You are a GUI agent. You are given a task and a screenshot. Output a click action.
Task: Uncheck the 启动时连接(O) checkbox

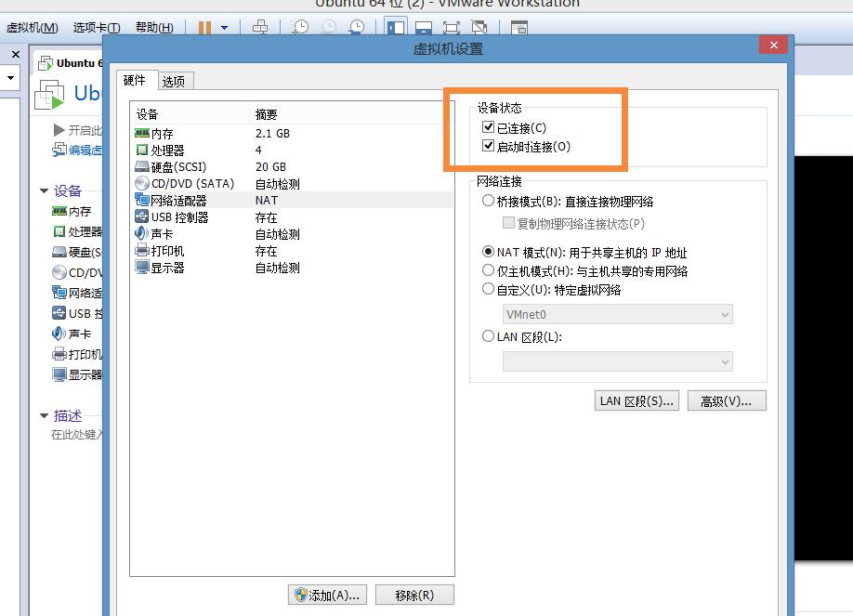[x=488, y=147]
